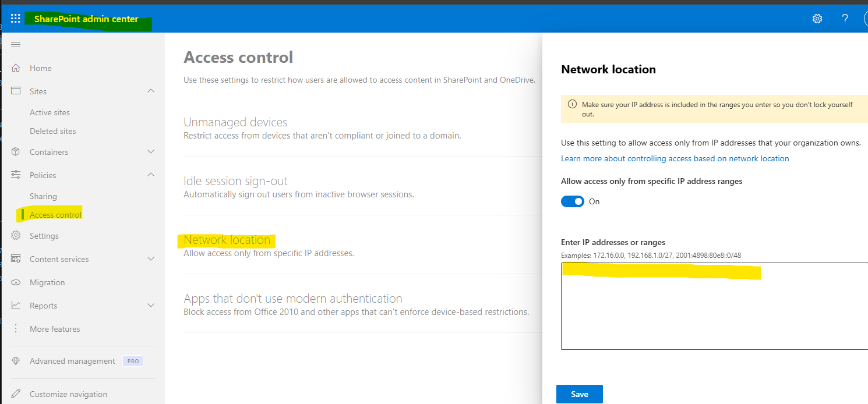Screen dimensions: 868x404
Task: Turn off the IP address range toggle
Action: pyautogui.click(x=573, y=201)
